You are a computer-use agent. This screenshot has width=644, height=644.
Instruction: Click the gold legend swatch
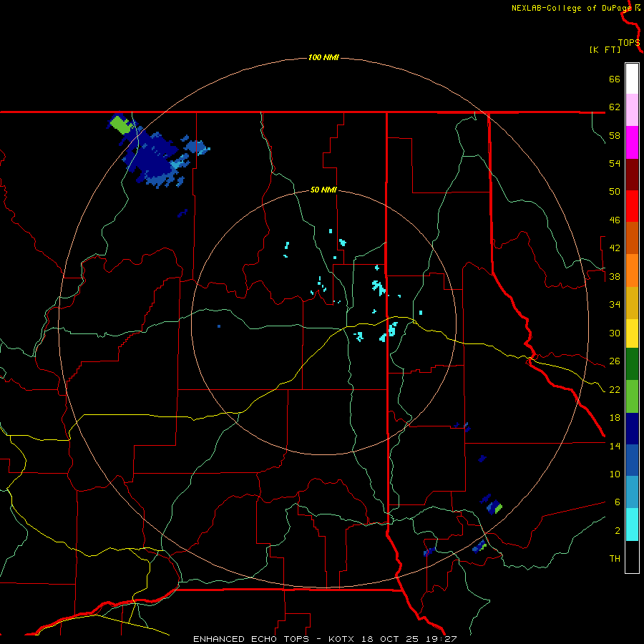tap(632, 303)
